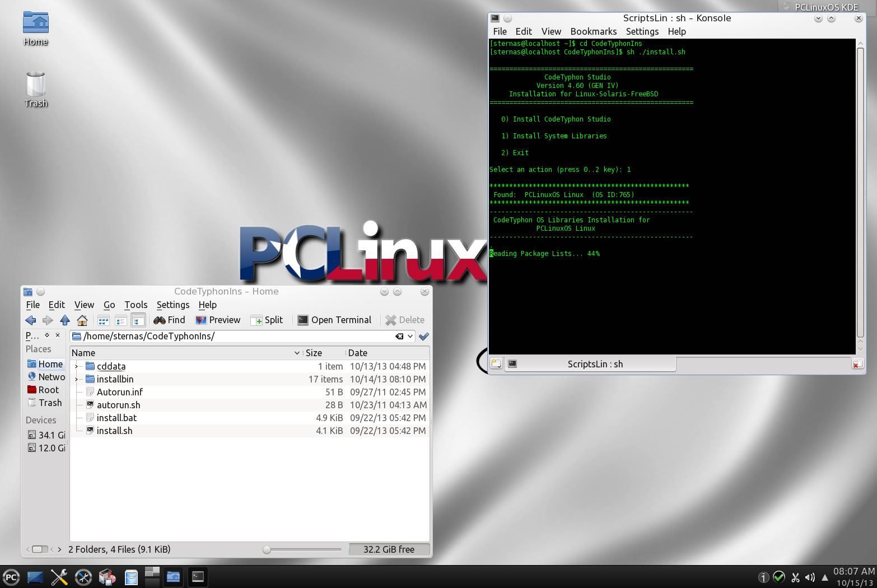The height and width of the screenshot is (588, 877).
Task: Launch the file cabinet file manager icon
Action: pyautogui.click(x=131, y=577)
